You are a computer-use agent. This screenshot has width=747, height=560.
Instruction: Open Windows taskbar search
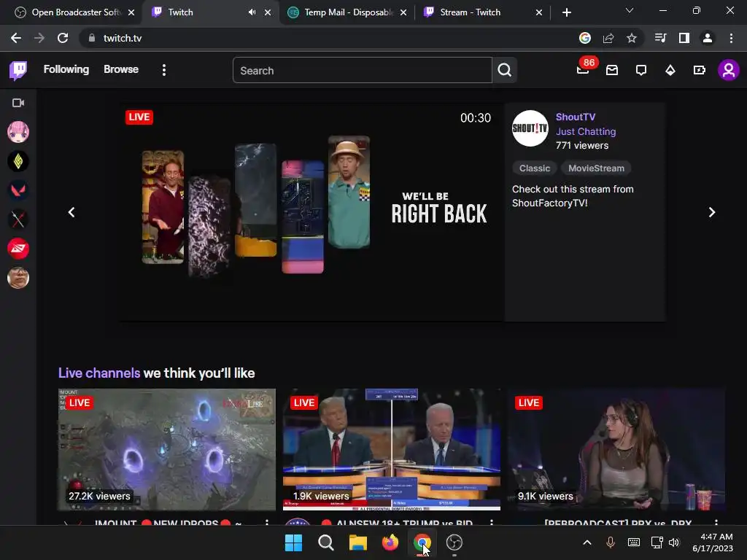pyautogui.click(x=326, y=542)
